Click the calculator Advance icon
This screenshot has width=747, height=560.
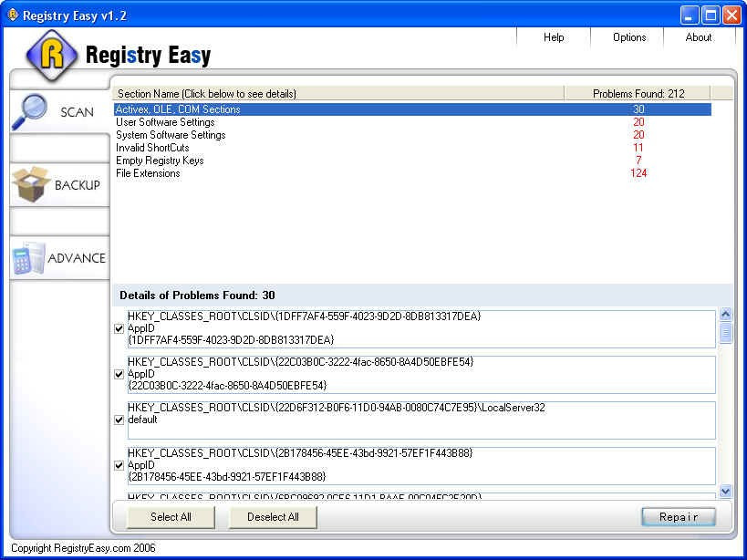pos(28,258)
